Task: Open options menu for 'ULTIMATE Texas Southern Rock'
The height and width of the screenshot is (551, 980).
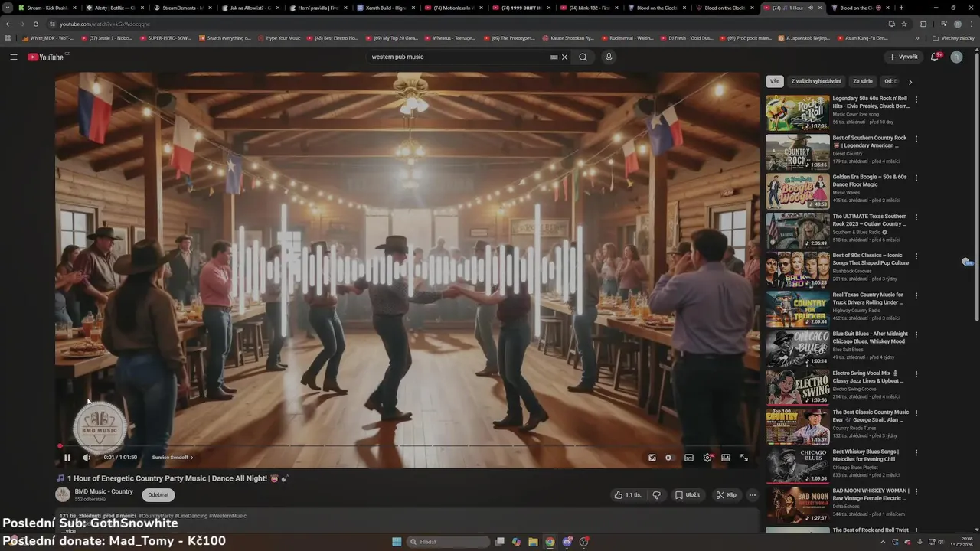Action: [x=916, y=217]
